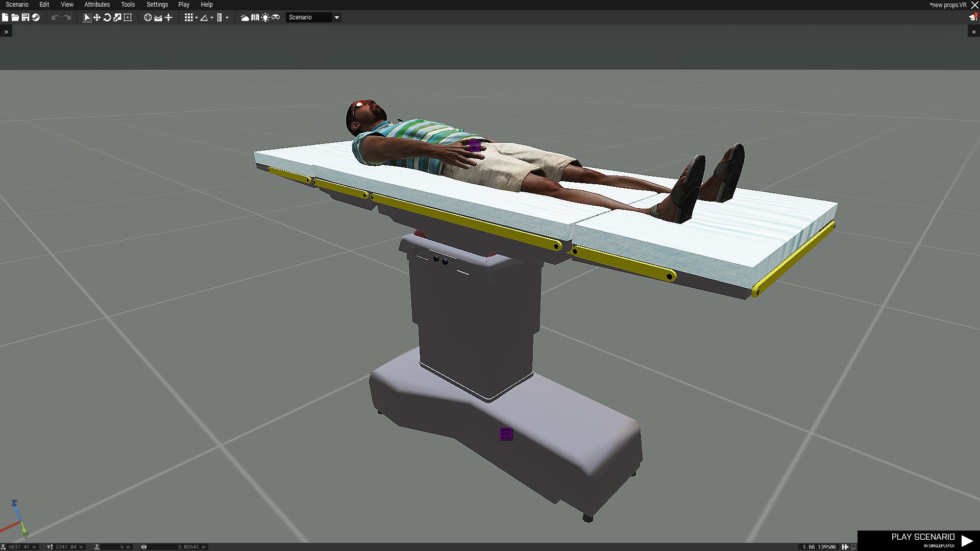
Task: Open the Attributes menu
Action: [97, 5]
